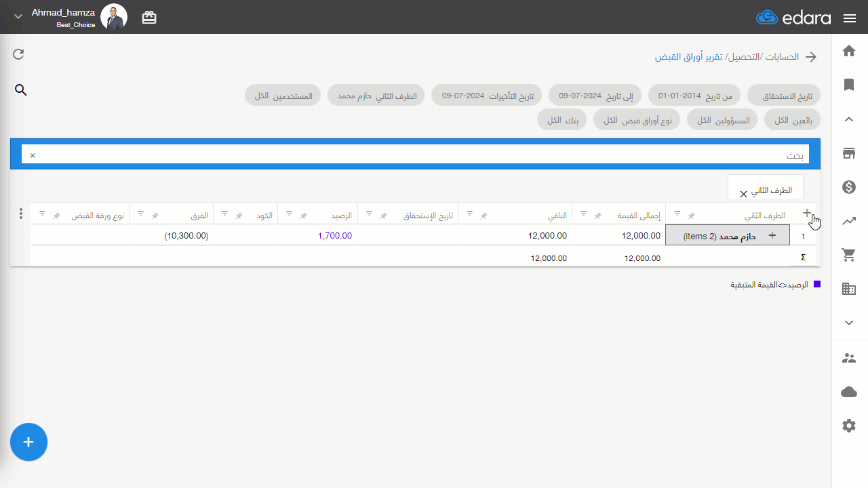The width and height of the screenshot is (868, 488).
Task: Expand sidebar section with down chevron
Action: point(849,323)
